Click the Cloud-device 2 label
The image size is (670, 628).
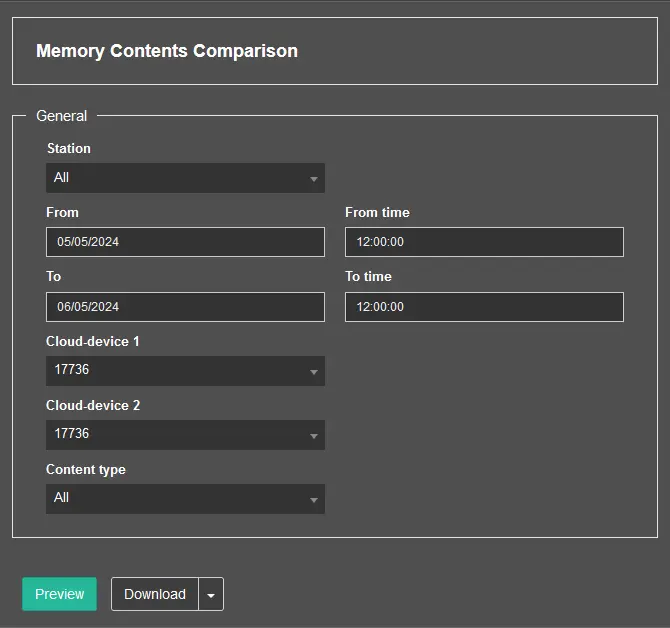pyautogui.click(x=93, y=405)
